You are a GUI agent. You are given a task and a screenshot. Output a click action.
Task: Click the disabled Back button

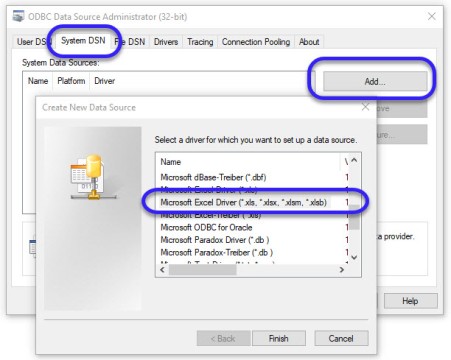tap(223, 339)
